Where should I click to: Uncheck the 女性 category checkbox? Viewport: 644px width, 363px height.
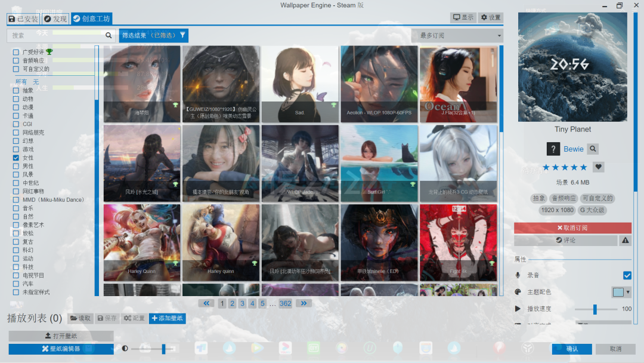(x=16, y=158)
